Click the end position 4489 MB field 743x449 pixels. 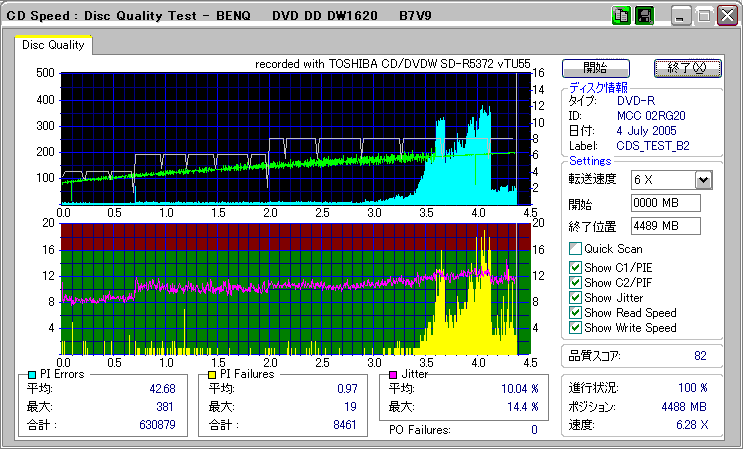pyautogui.click(x=665, y=226)
